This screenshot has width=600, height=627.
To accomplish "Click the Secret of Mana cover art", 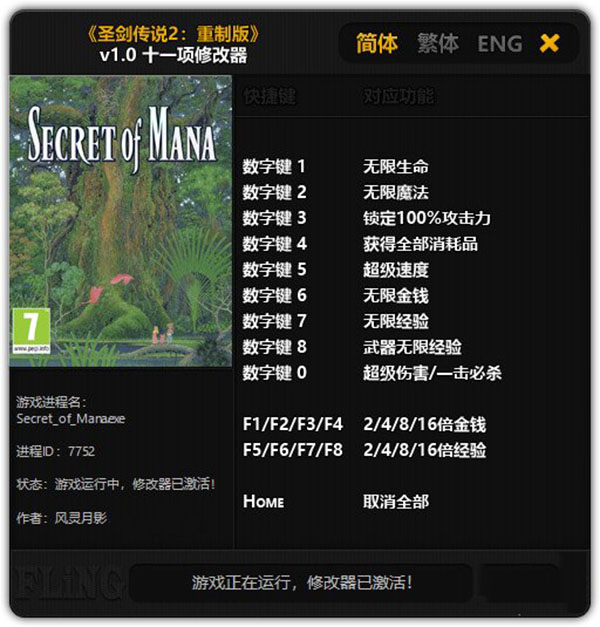I will point(120,221).
